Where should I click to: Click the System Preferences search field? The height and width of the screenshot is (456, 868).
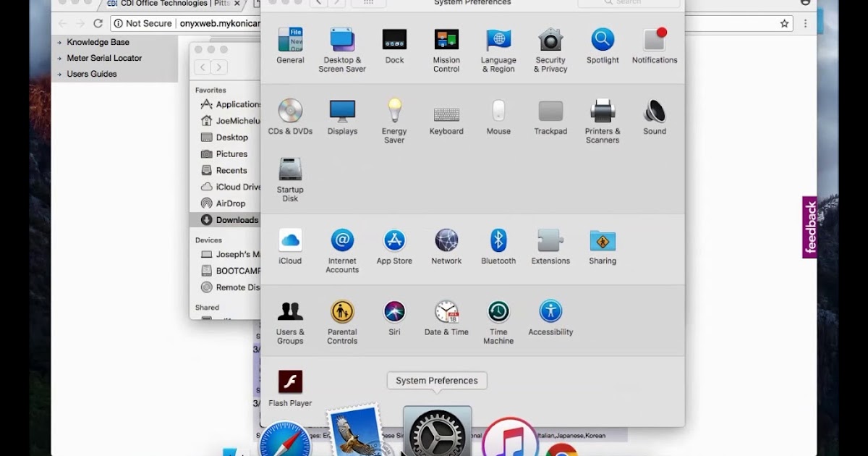coord(629,3)
